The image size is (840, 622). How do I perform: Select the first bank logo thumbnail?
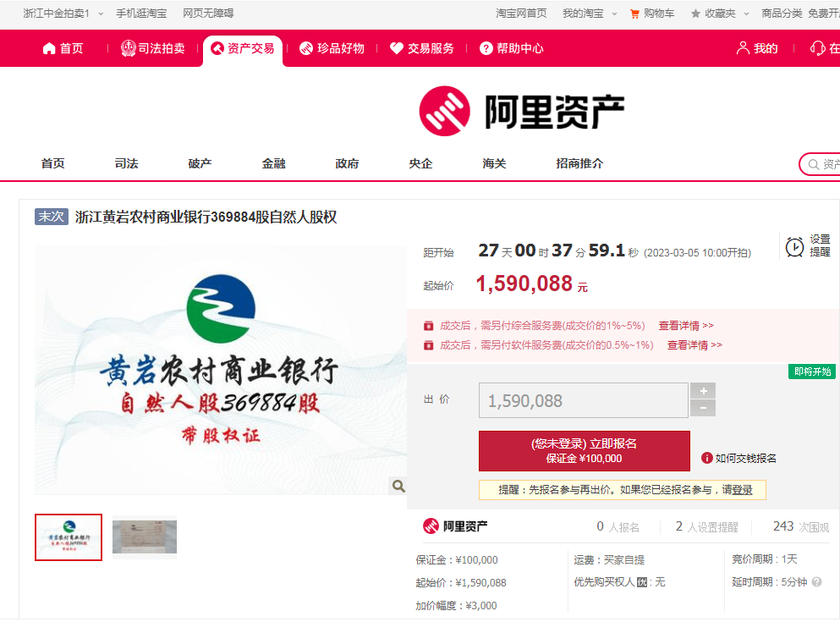coord(69,537)
